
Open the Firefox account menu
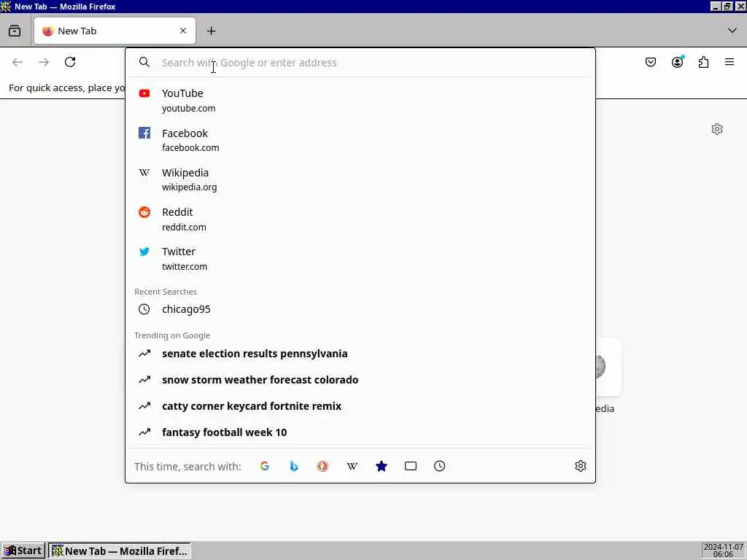(x=677, y=63)
